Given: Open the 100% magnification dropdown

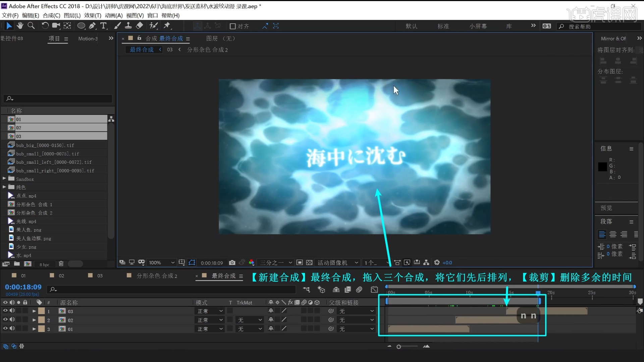Looking at the screenshot, I should point(162,262).
